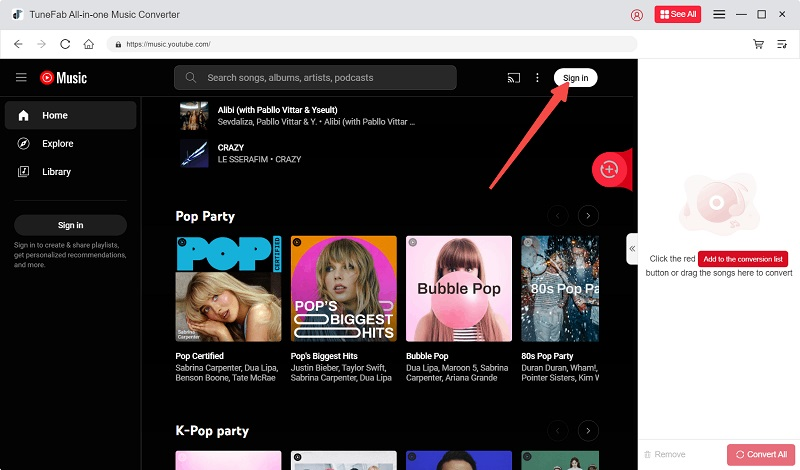Click the LE SSERAFIM • CRAZY subtitle

pyautogui.click(x=259, y=159)
